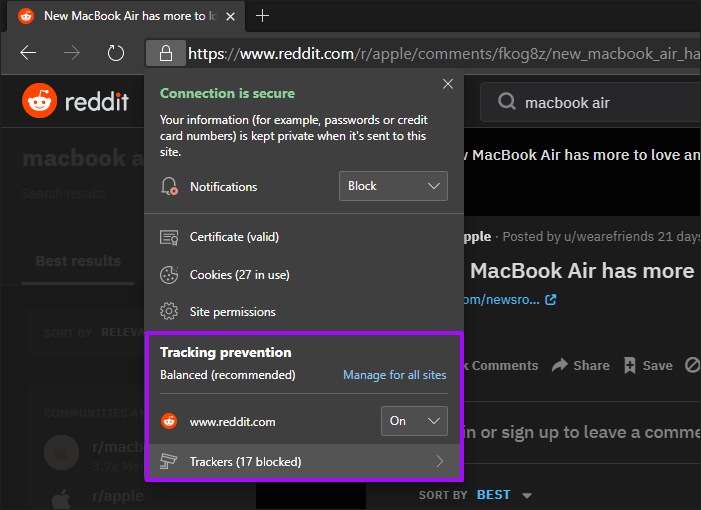Click the trackers camera icon
This screenshot has height=510, width=701.
(x=169, y=461)
